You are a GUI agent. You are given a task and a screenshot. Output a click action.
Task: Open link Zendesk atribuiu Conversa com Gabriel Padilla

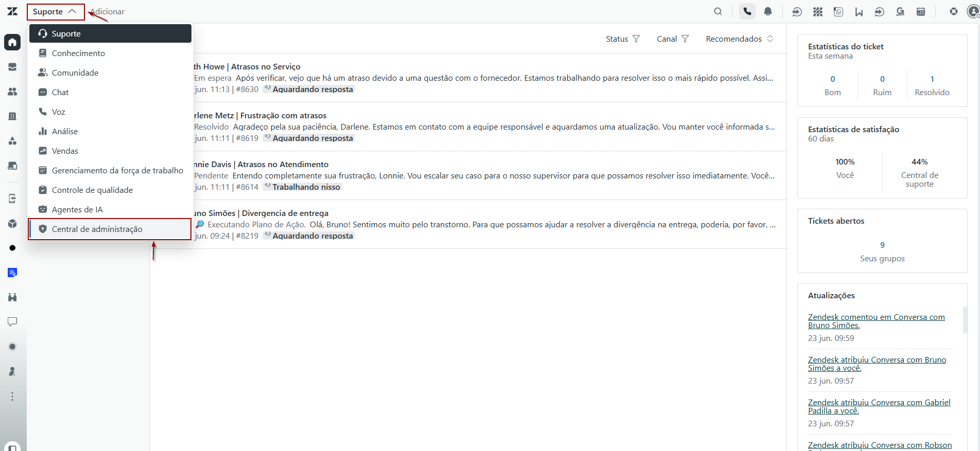pos(879,406)
